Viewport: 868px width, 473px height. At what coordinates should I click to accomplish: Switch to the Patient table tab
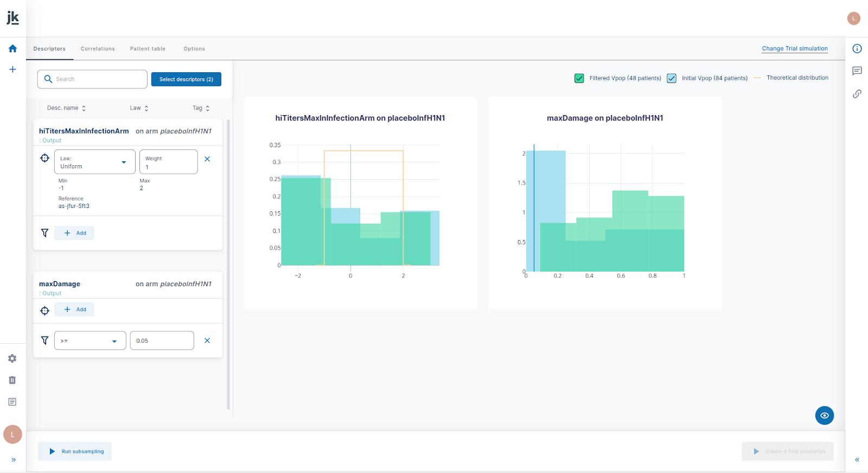148,49
